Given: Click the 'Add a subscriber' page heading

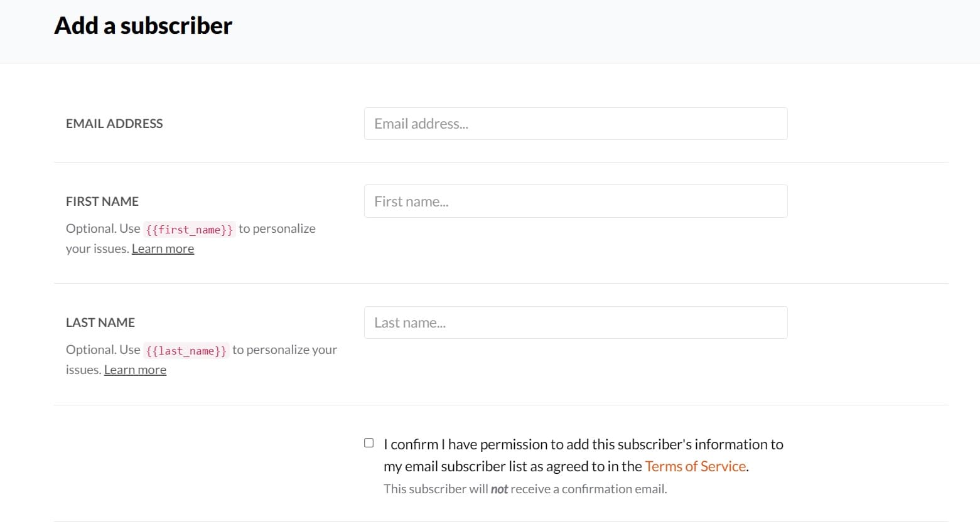Looking at the screenshot, I should click(143, 26).
